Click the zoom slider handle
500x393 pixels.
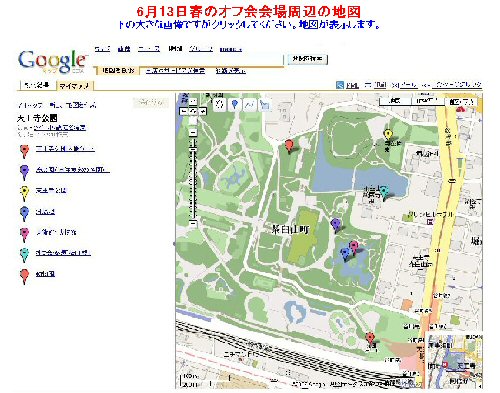click(x=193, y=150)
